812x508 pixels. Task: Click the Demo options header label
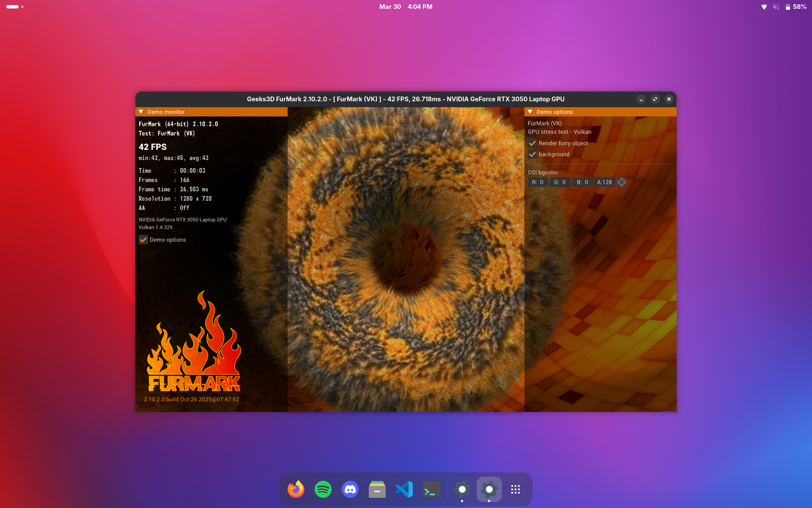554,112
